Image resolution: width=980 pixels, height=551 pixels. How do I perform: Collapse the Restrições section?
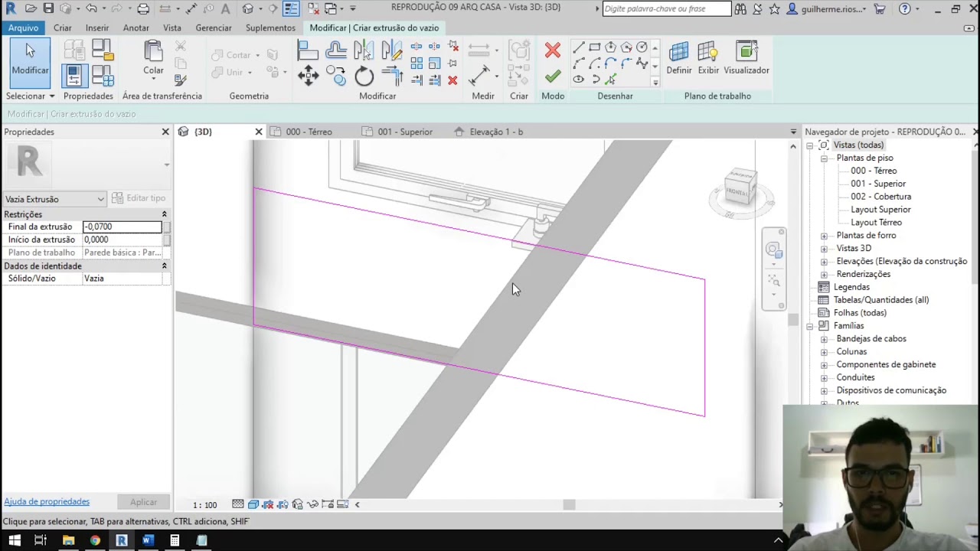(x=164, y=214)
